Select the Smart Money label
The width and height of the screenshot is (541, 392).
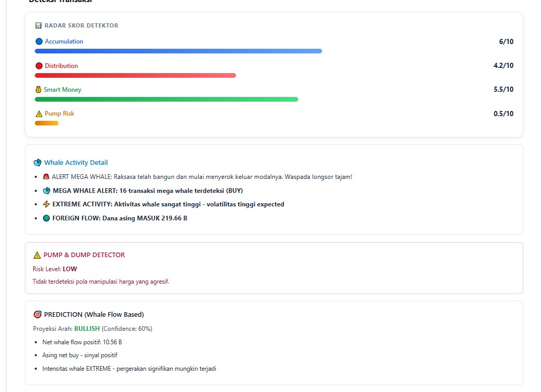[x=62, y=90]
